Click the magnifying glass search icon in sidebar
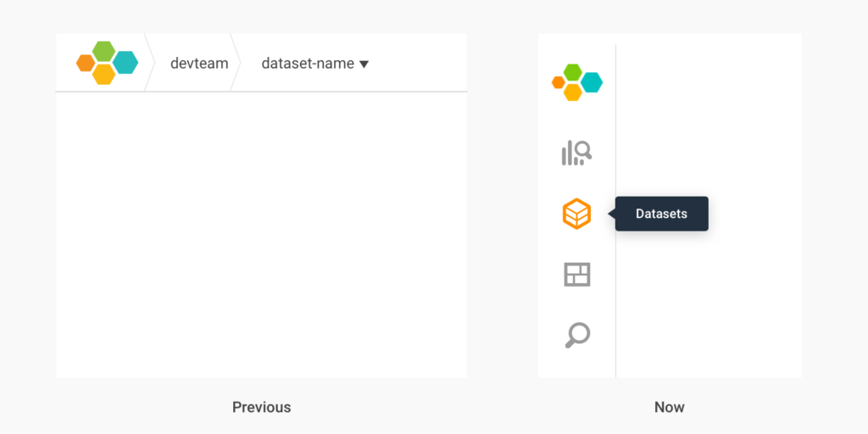This screenshot has height=434, width=868. point(577,336)
